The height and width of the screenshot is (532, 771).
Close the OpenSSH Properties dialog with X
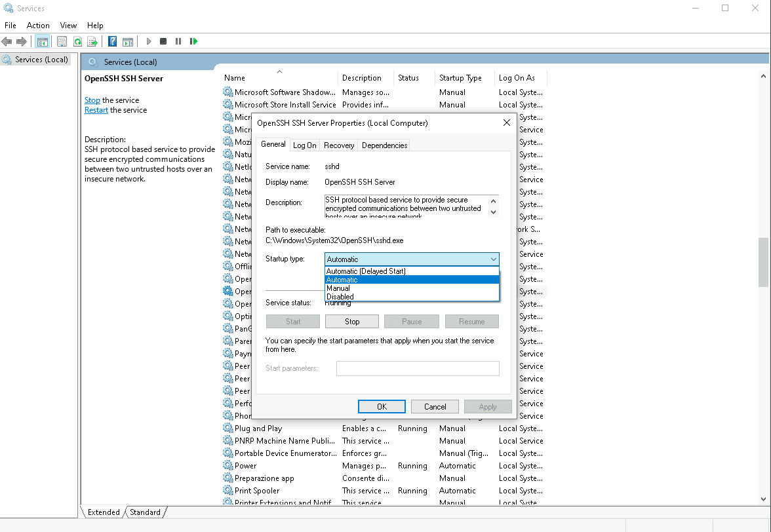click(x=507, y=123)
